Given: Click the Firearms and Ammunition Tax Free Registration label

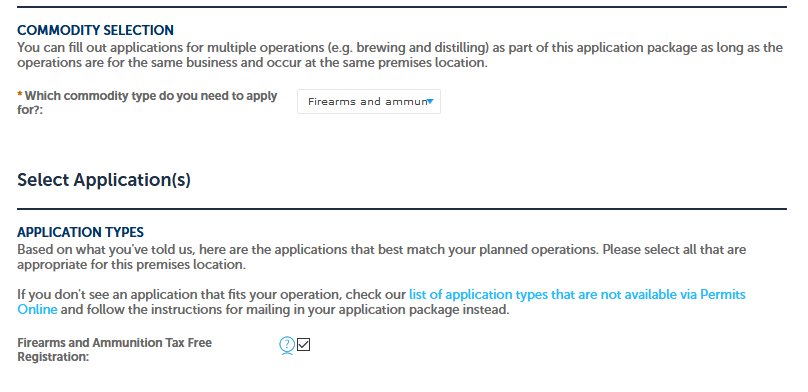Looking at the screenshot, I should tap(114, 350).
